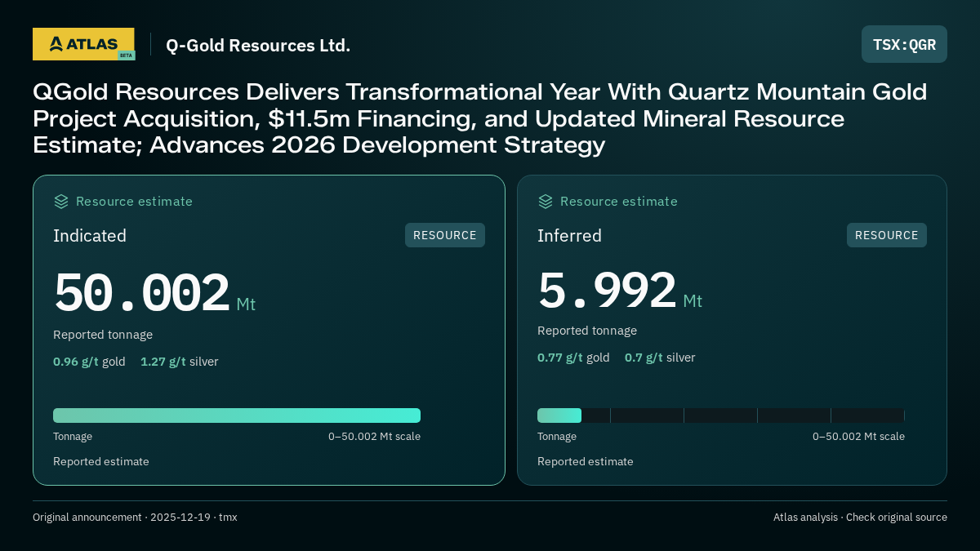Click 'Reported estimate' on Indicated card
The image size is (980, 551).
point(101,462)
